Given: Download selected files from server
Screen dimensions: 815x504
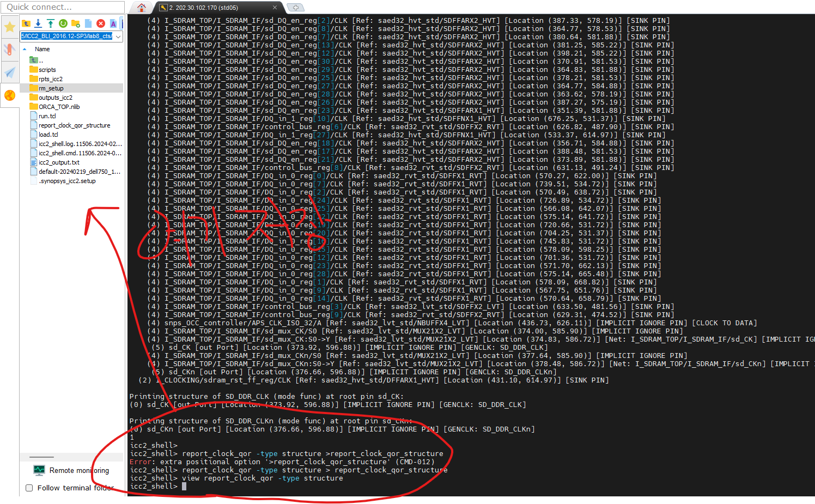Looking at the screenshot, I should coord(38,23).
